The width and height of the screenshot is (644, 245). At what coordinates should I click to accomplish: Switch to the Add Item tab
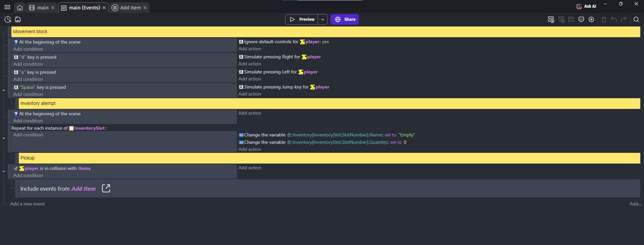pos(130,8)
